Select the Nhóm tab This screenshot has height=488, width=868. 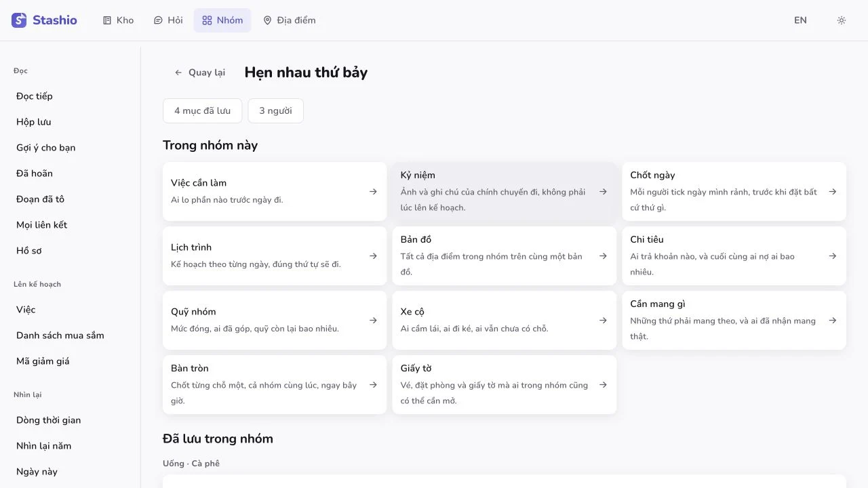[222, 20]
